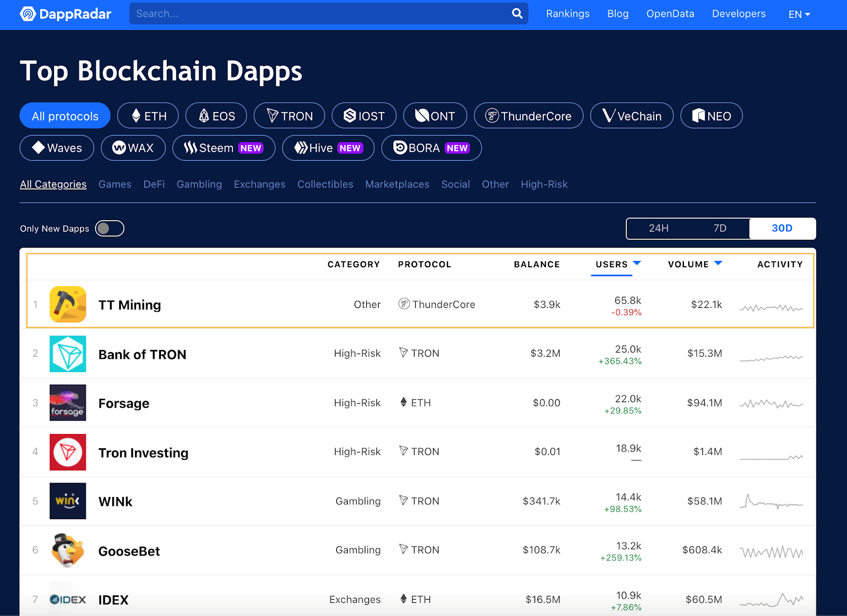Click the search magnifier icon
The image size is (847, 616).
(517, 14)
